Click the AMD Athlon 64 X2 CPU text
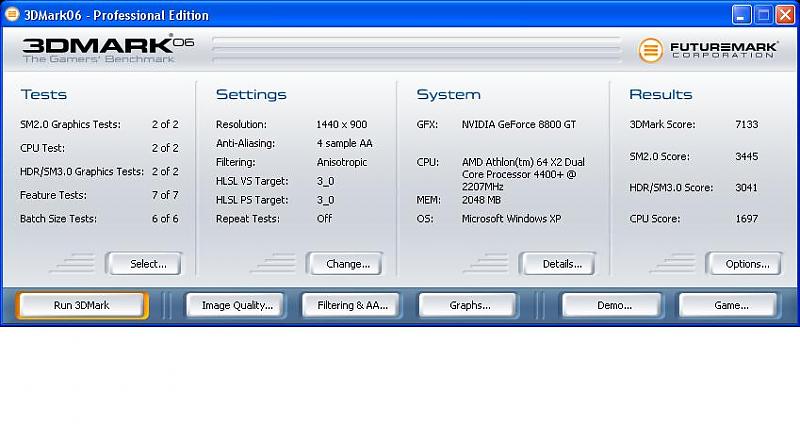This screenshot has height=424, width=800. point(523,174)
